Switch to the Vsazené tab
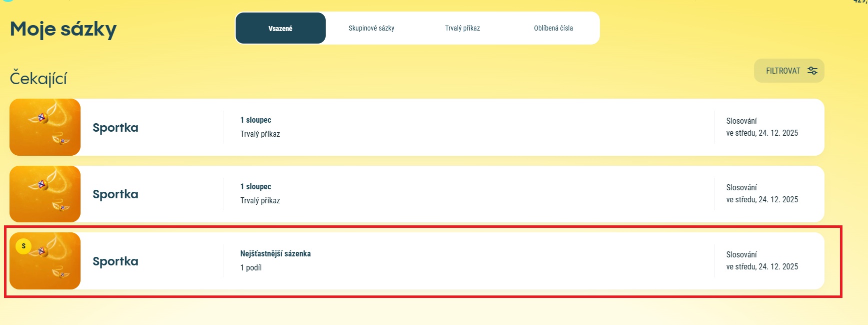 tap(280, 29)
